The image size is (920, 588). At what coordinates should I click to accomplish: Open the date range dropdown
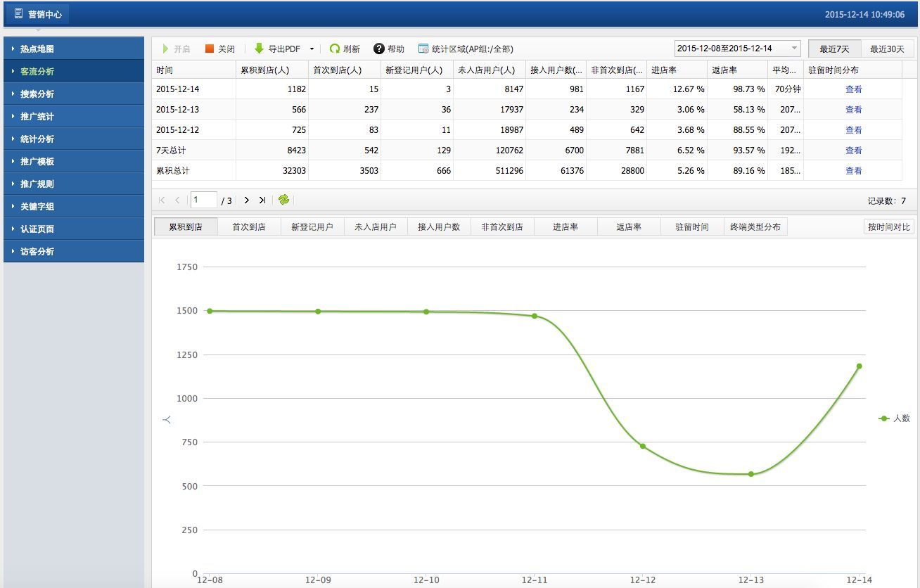(794, 49)
